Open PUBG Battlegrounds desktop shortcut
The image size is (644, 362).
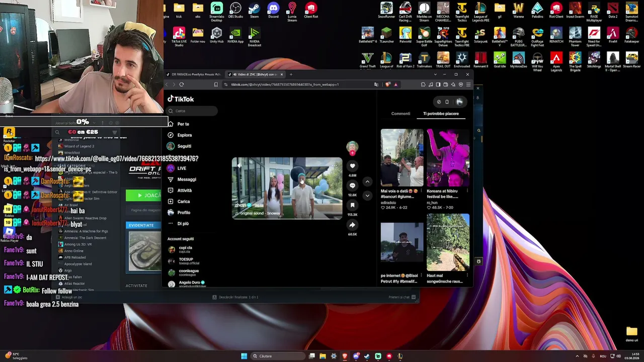pyautogui.click(x=519, y=36)
